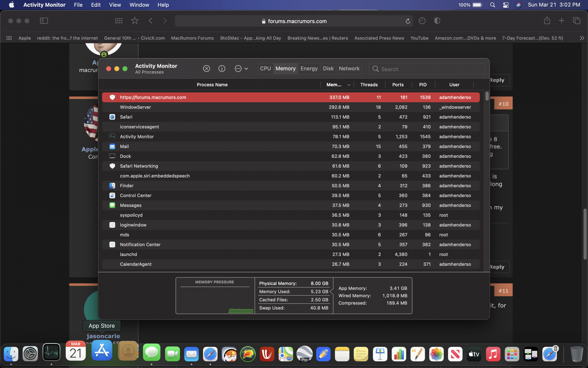Open Safari privacy report shield icon
This screenshot has width=588, height=368.
(437, 21)
